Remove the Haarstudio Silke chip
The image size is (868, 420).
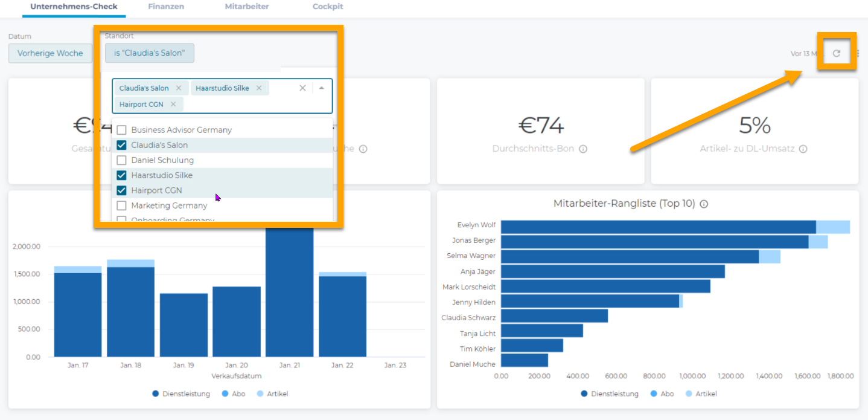(259, 88)
